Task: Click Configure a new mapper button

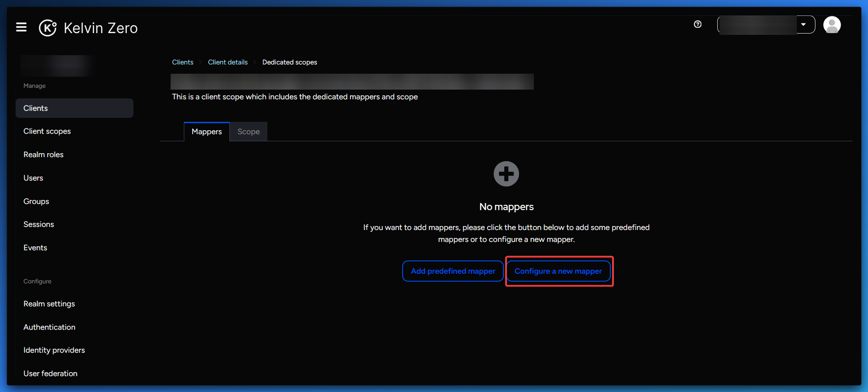Action: [x=558, y=271]
